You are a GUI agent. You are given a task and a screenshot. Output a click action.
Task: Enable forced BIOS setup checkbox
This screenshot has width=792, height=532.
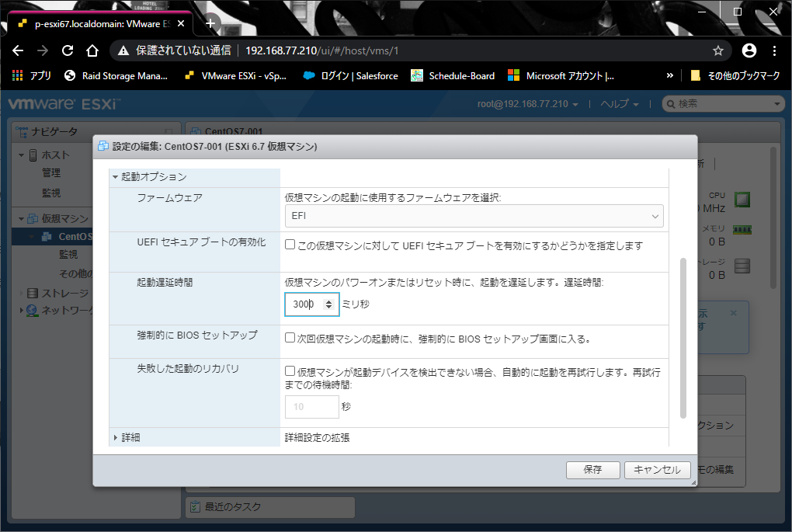[x=290, y=338]
